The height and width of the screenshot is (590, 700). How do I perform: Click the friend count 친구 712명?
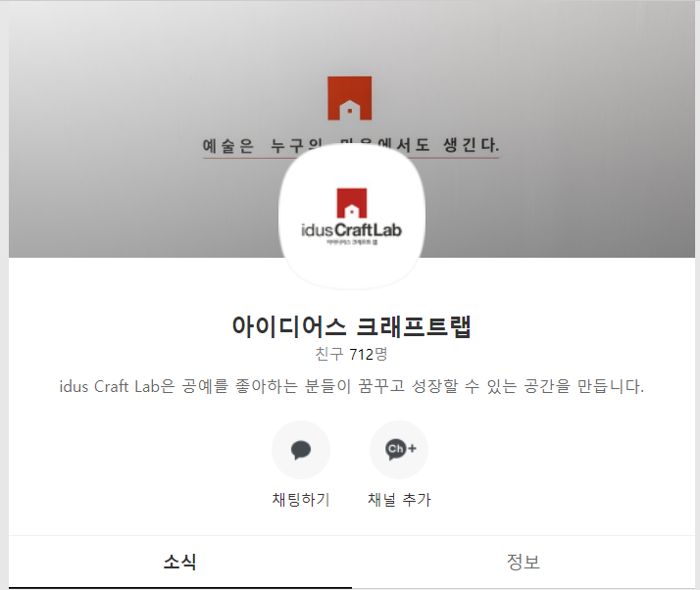(x=352, y=355)
